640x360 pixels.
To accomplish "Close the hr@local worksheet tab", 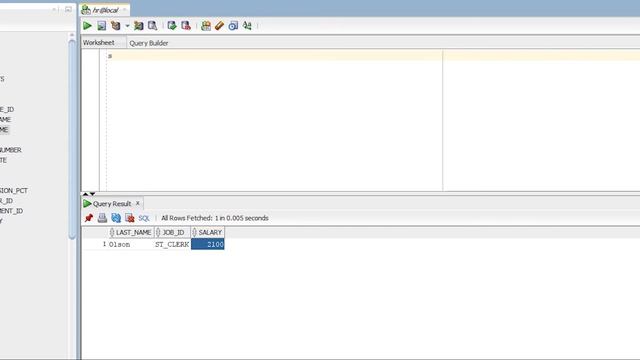I will pyautogui.click(x=124, y=10).
